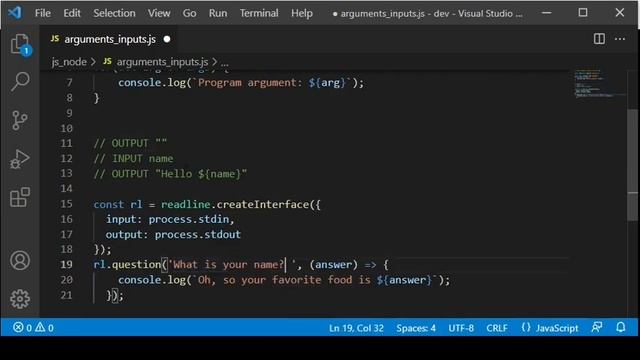
Task: Open the Run menu
Action: 218,13
